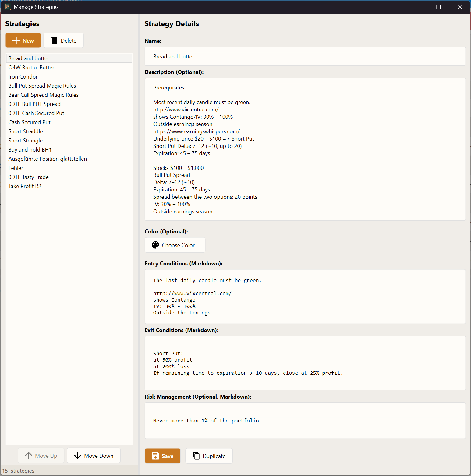This screenshot has width=471, height=476.
Task: Select Bull Put Spread Magic Rules
Action: (69, 86)
